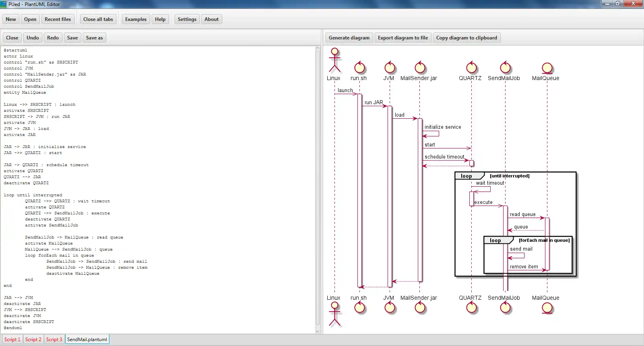The width and height of the screenshot is (644, 346).
Task: Minimize the PUed window
Action: (607, 4)
